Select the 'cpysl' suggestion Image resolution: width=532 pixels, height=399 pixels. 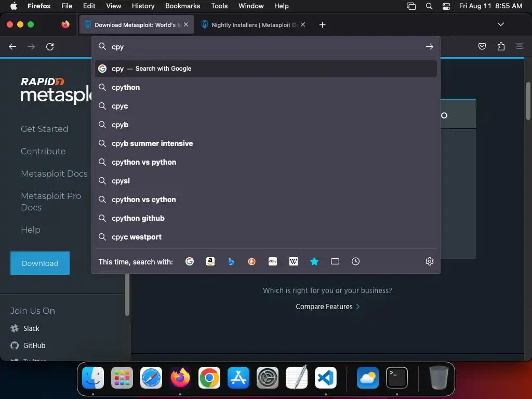click(x=266, y=181)
